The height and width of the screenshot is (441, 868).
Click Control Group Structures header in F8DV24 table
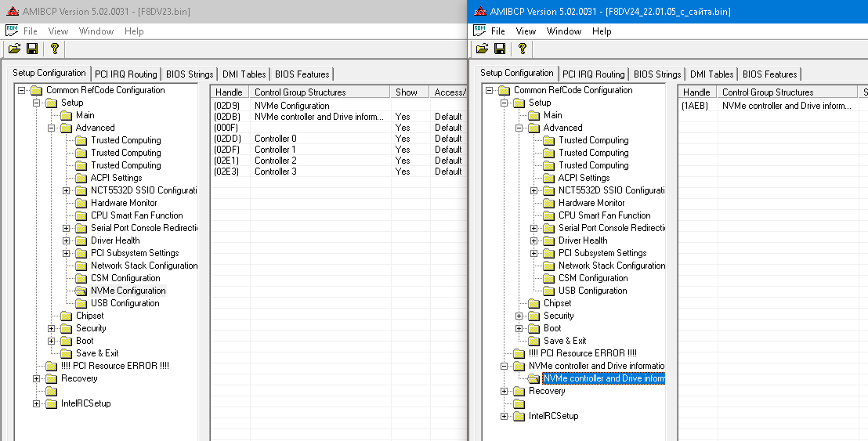(x=786, y=92)
